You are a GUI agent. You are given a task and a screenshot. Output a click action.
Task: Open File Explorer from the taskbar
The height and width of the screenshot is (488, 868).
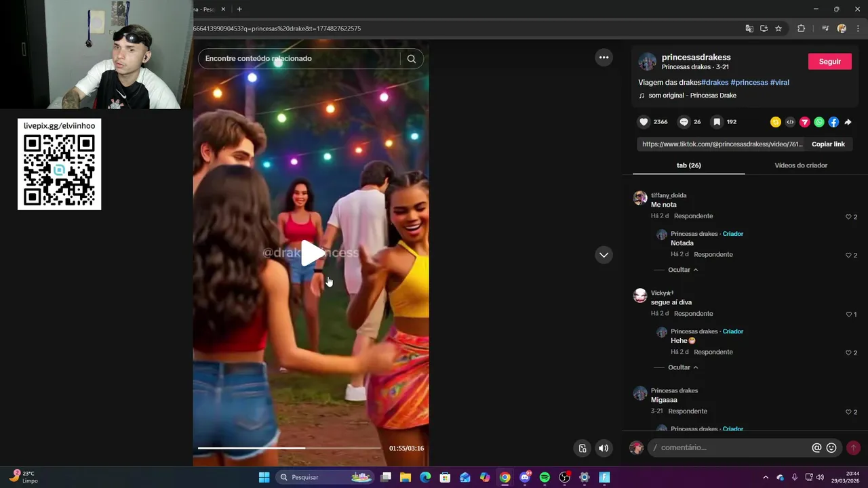click(406, 477)
